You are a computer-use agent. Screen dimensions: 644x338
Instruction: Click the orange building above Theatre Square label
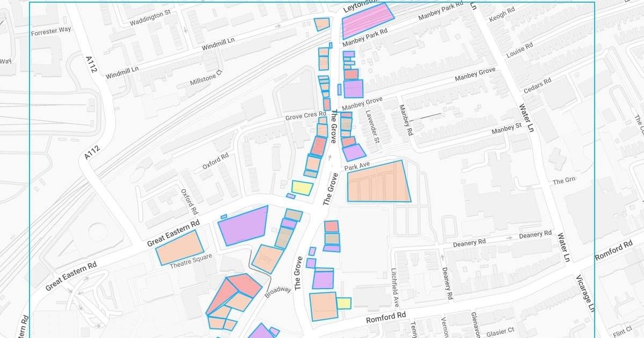pos(179,247)
